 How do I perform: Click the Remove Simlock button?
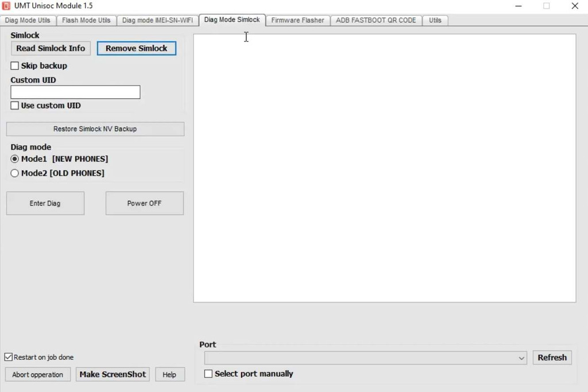click(137, 48)
